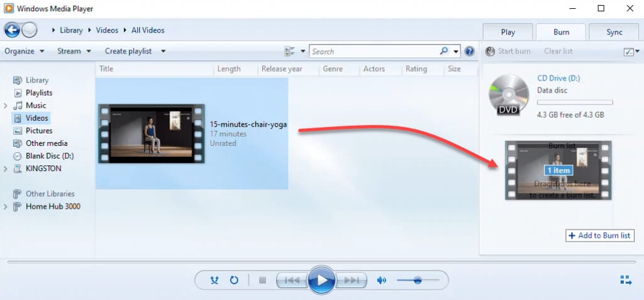
Task: Expand the KINGSTON tree node
Action: pos(5,169)
